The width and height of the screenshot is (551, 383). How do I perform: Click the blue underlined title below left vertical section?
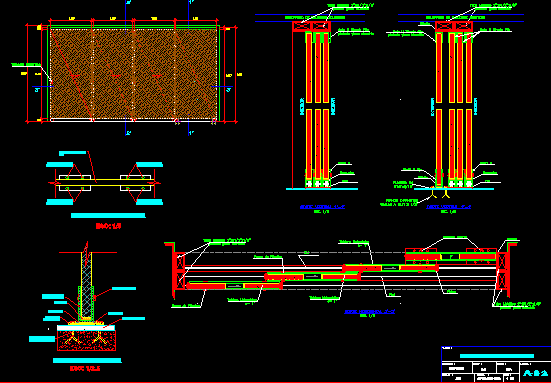pos(322,207)
